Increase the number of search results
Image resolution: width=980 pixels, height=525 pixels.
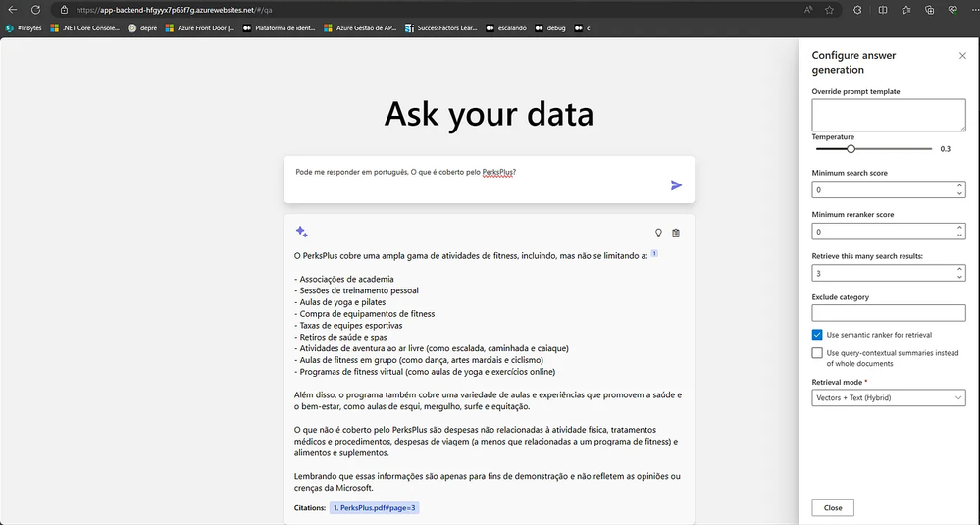coord(959,269)
